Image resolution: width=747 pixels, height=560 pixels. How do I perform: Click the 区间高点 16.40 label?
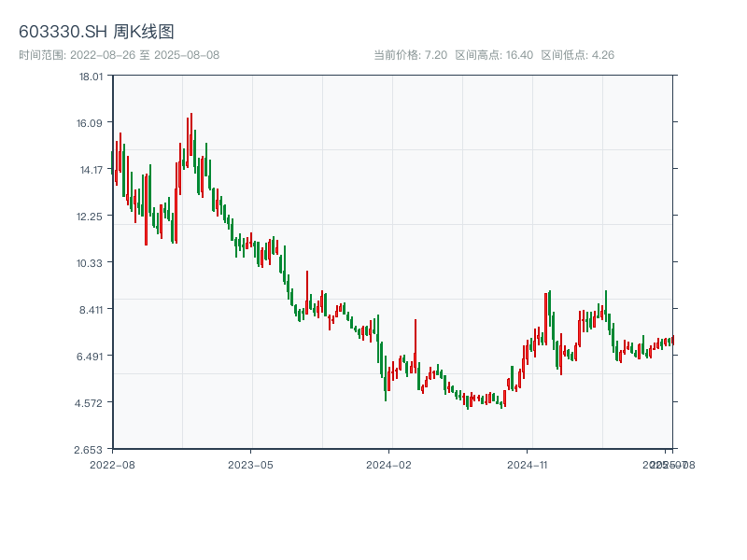(x=493, y=55)
